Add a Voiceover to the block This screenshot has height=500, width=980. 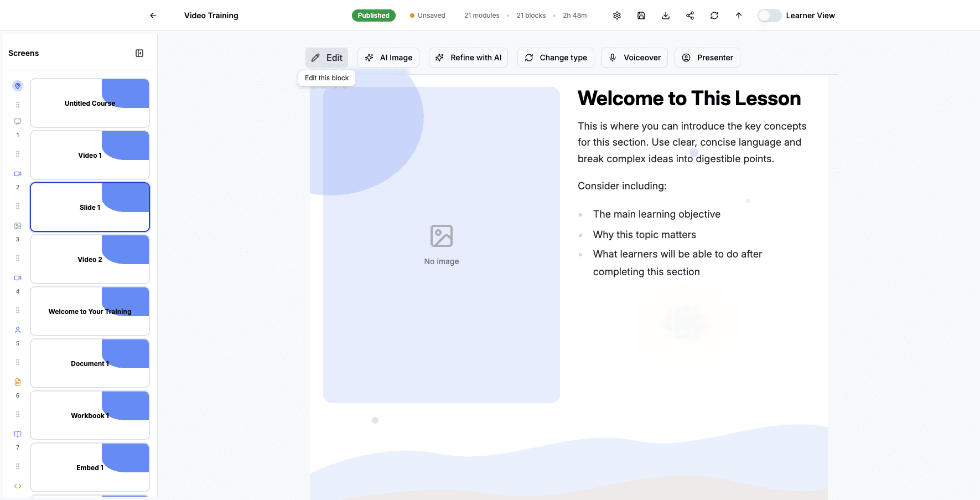[x=634, y=57]
